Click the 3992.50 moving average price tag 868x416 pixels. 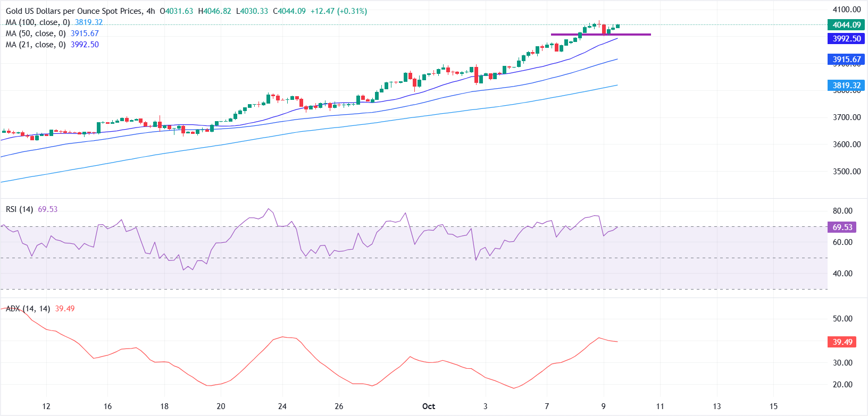846,39
